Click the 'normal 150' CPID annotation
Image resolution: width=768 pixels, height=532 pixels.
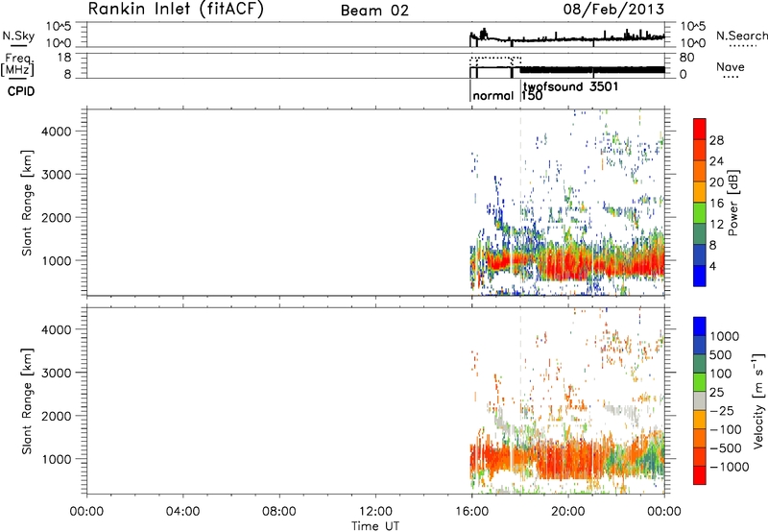click(x=508, y=95)
